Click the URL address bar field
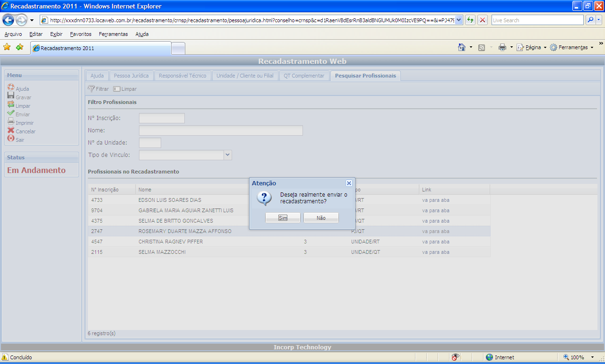 click(x=251, y=20)
